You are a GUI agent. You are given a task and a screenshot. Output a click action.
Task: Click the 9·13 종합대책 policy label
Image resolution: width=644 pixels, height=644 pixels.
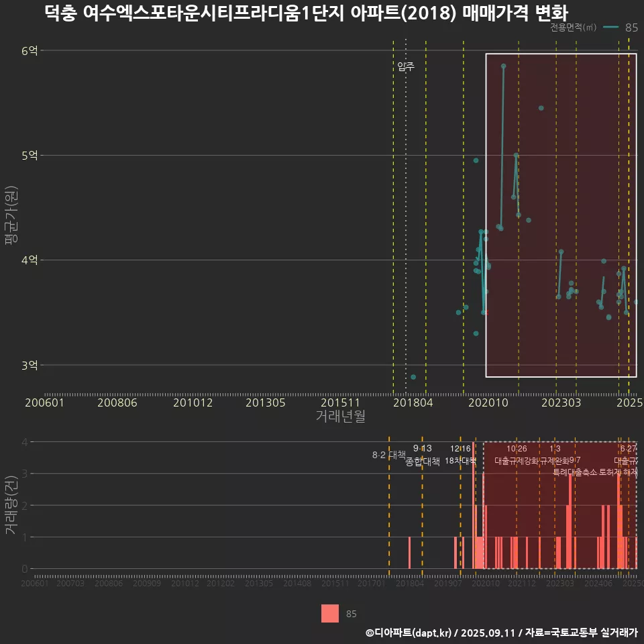[422, 455]
